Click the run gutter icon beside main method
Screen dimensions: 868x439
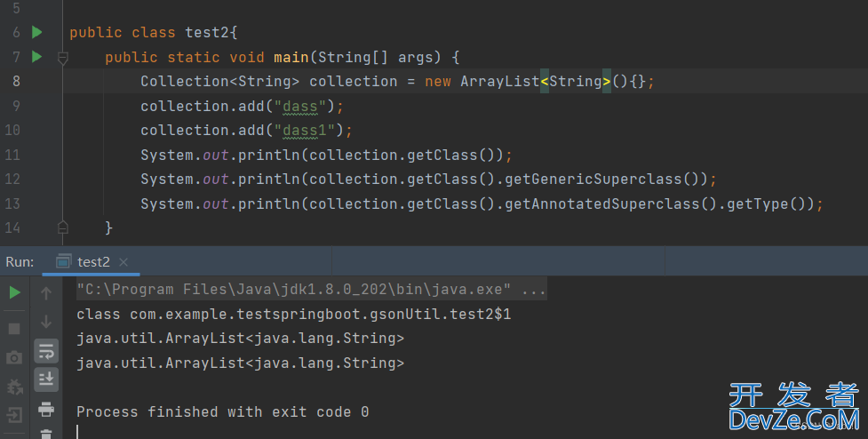point(36,57)
